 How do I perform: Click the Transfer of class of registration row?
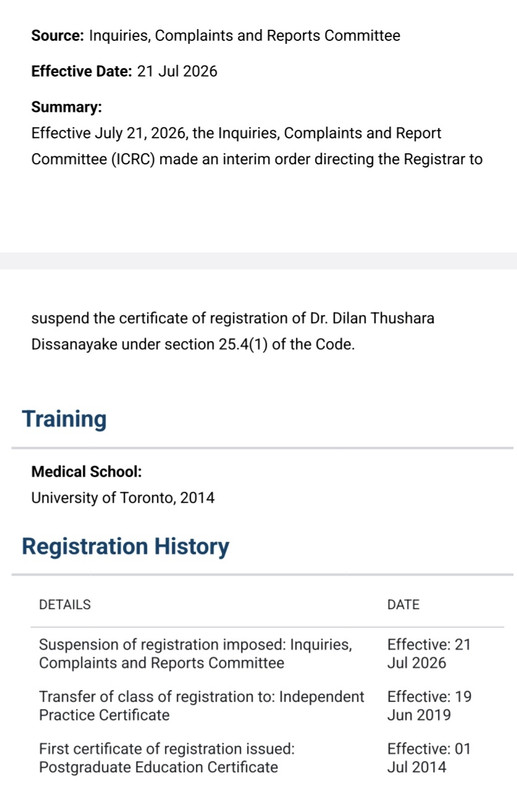tap(267, 706)
